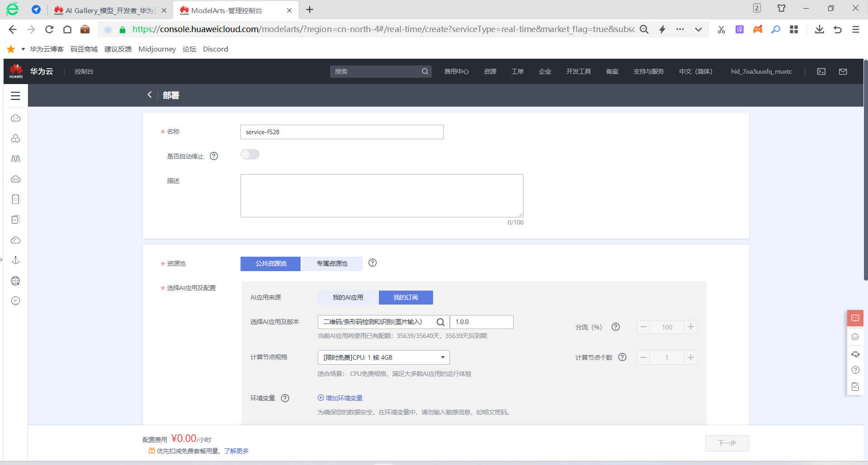
Task: Increase 计算节点个数 with plus button
Action: [x=691, y=357]
